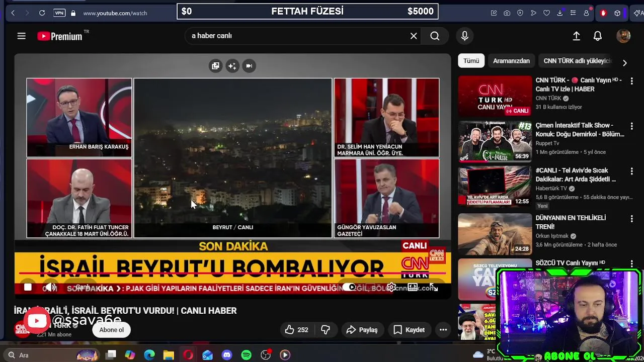The width and height of the screenshot is (644, 362).
Task: Submit search with magnifier button
Action: [x=435, y=36]
